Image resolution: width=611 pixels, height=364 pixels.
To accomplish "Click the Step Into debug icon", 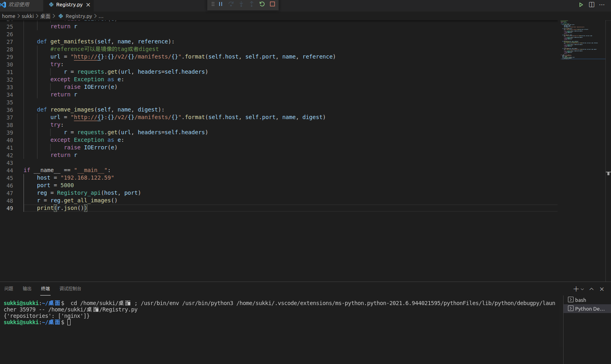I will click(241, 4).
